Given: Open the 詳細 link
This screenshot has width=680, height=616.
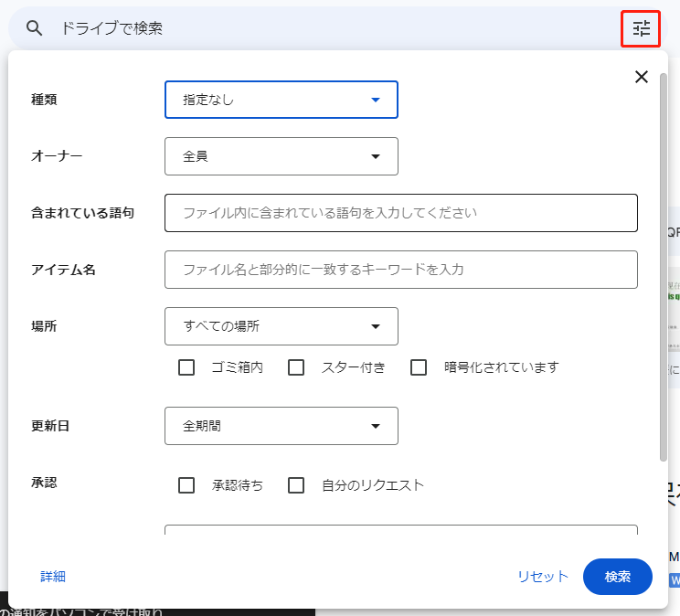Looking at the screenshot, I should click(x=53, y=577).
